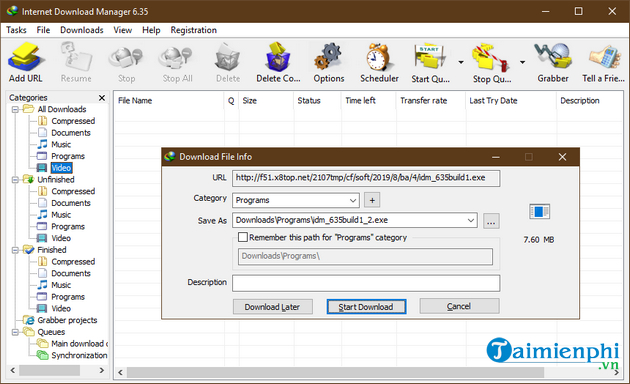Select Programs under All Downloads
This screenshot has height=384, width=630.
(68, 156)
